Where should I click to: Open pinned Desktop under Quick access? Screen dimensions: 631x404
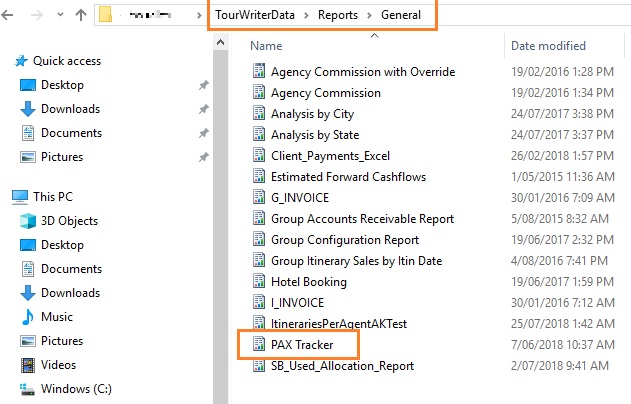point(62,85)
